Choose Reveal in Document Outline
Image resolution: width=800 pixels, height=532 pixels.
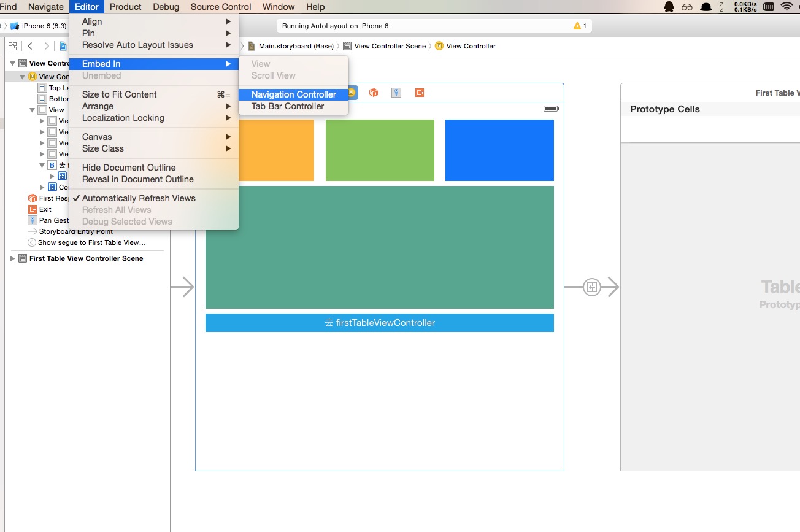(x=153, y=179)
